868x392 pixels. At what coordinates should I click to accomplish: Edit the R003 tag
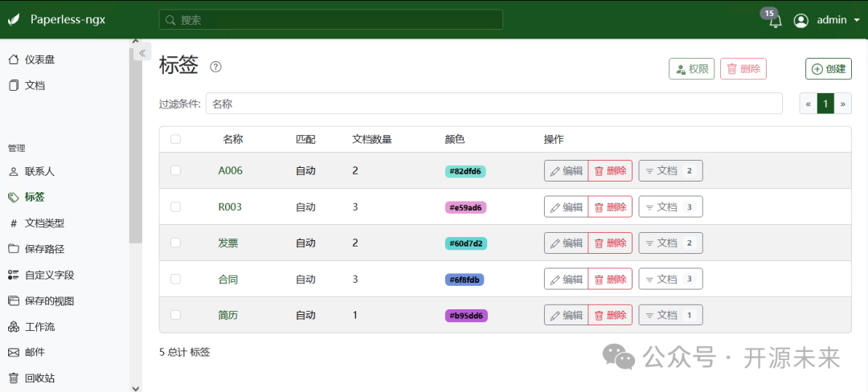(x=567, y=206)
